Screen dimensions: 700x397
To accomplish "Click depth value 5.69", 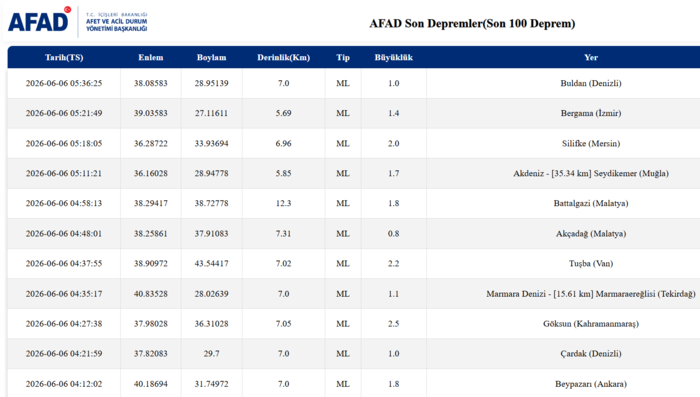I will [x=283, y=113].
